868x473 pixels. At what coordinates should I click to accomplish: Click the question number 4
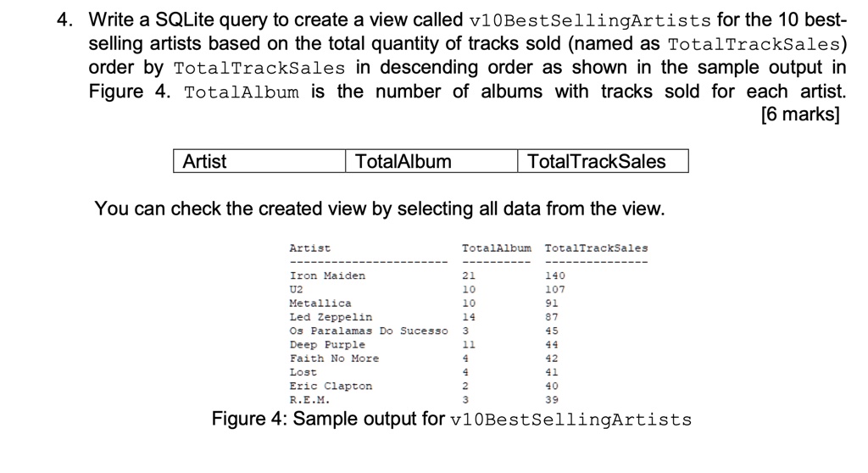point(64,20)
